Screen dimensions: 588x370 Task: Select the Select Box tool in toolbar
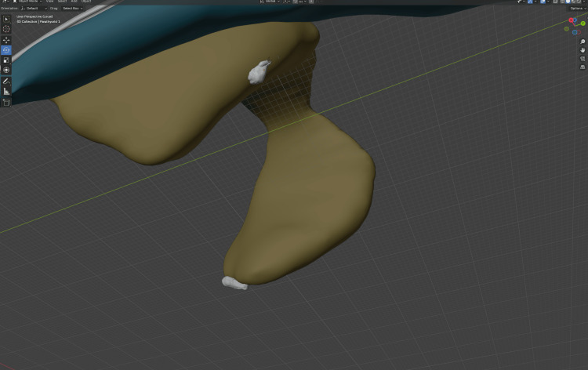tap(6, 19)
